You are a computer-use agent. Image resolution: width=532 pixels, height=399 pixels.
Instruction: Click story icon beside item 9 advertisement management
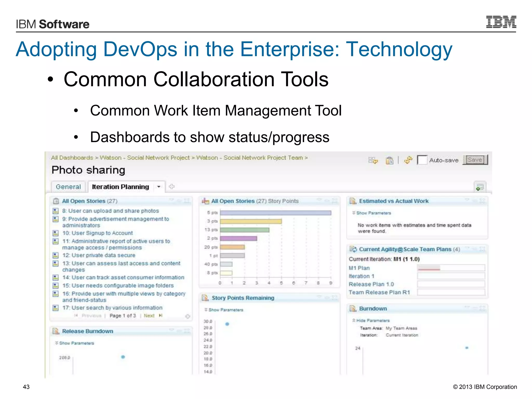[56, 219]
